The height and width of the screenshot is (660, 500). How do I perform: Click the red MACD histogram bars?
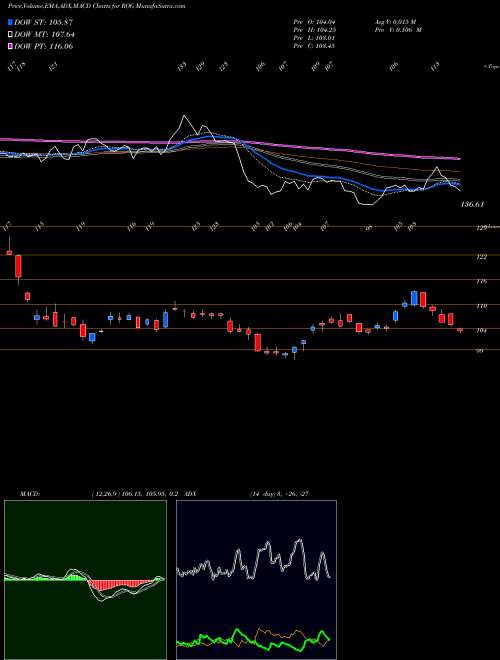coord(120,583)
